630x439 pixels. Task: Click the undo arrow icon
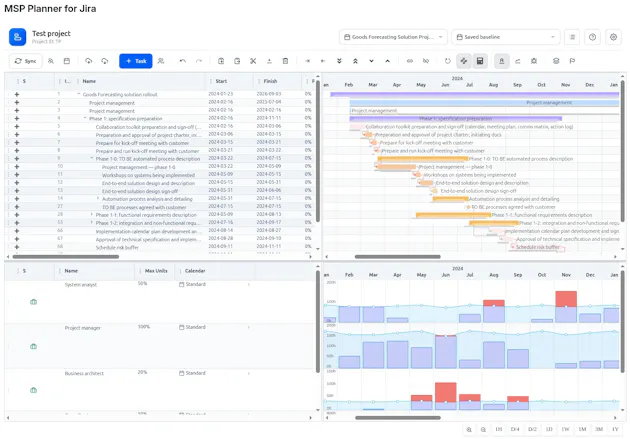(x=183, y=61)
